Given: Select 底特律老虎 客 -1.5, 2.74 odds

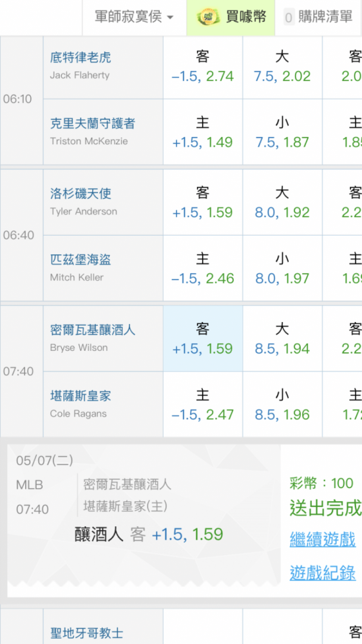Looking at the screenshot, I should (x=202, y=68).
